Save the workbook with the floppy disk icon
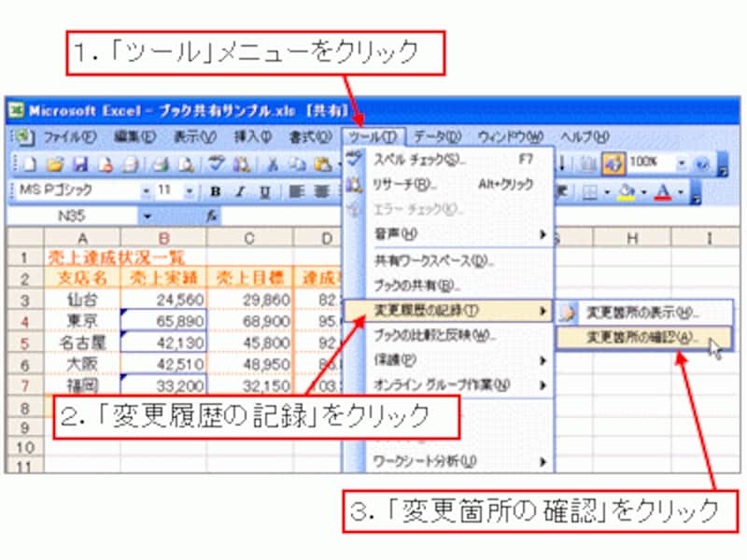747x560 pixels. click(x=80, y=164)
